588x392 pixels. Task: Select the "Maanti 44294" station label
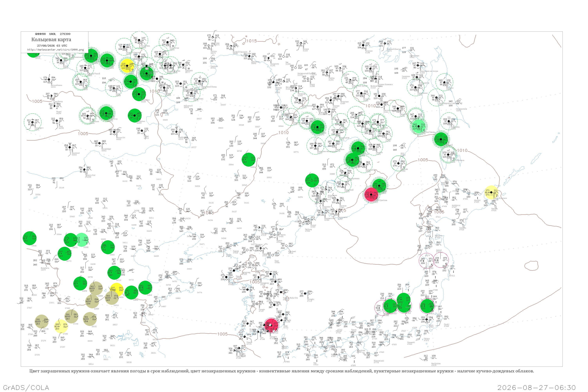tap(58, 113)
